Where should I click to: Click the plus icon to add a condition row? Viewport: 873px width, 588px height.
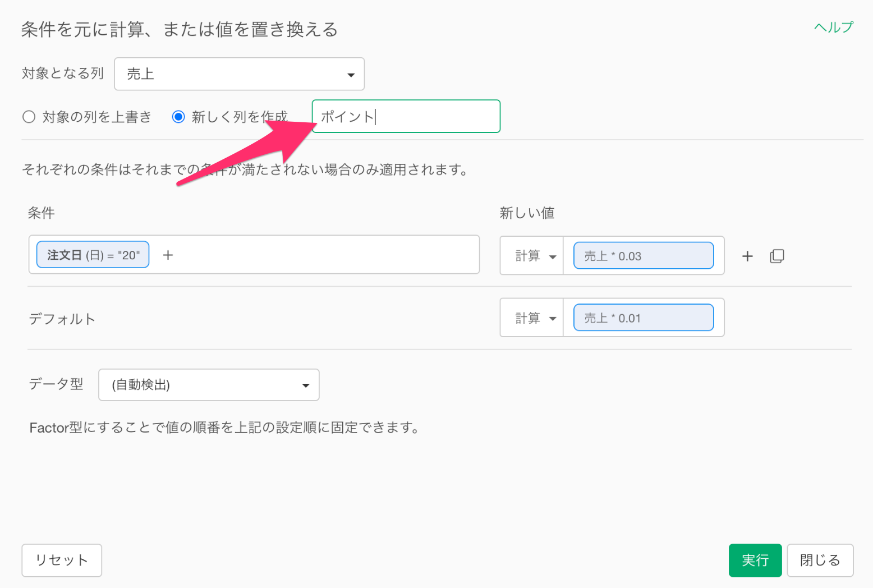coord(747,256)
